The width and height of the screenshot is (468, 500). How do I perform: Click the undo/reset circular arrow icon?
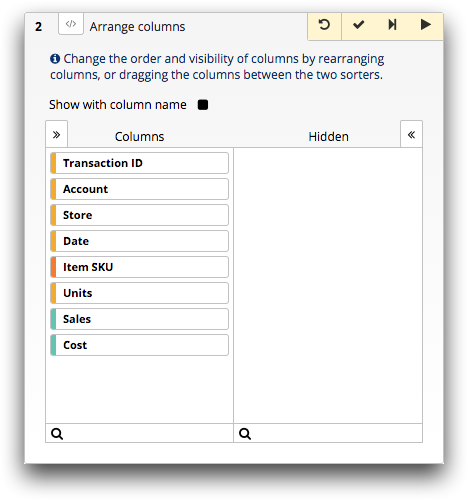[324, 25]
